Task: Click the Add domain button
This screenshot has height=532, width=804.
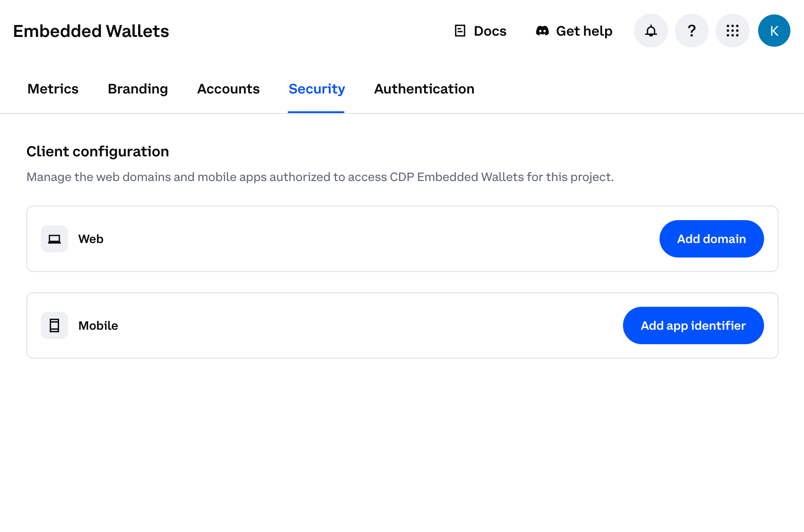Action: click(711, 239)
